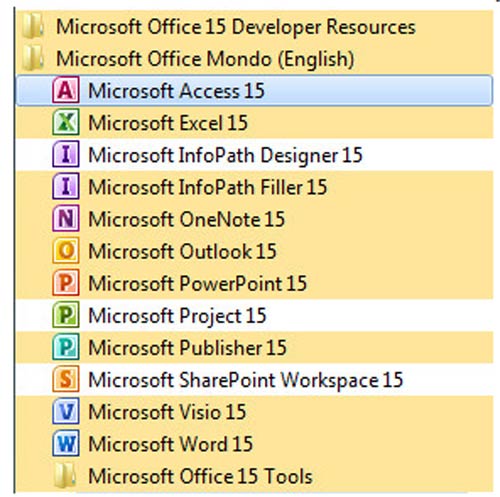Click the teal Publisher 15 icon
Screen dimensions: 500x497
(66, 347)
